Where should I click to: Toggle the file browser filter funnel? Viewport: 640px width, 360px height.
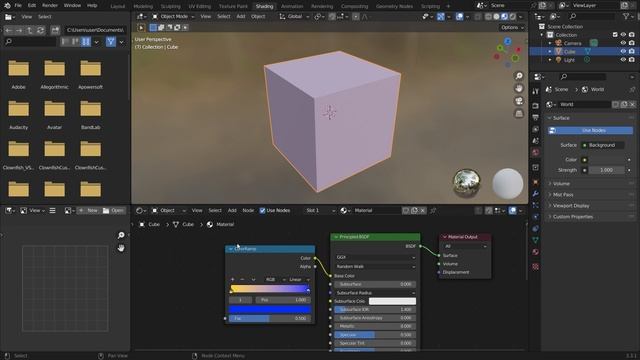[111, 42]
